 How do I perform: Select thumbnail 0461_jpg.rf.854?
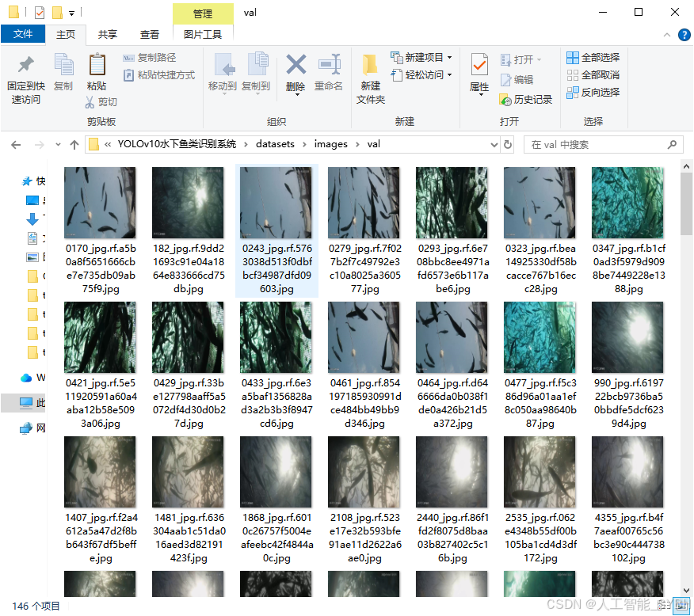click(364, 337)
